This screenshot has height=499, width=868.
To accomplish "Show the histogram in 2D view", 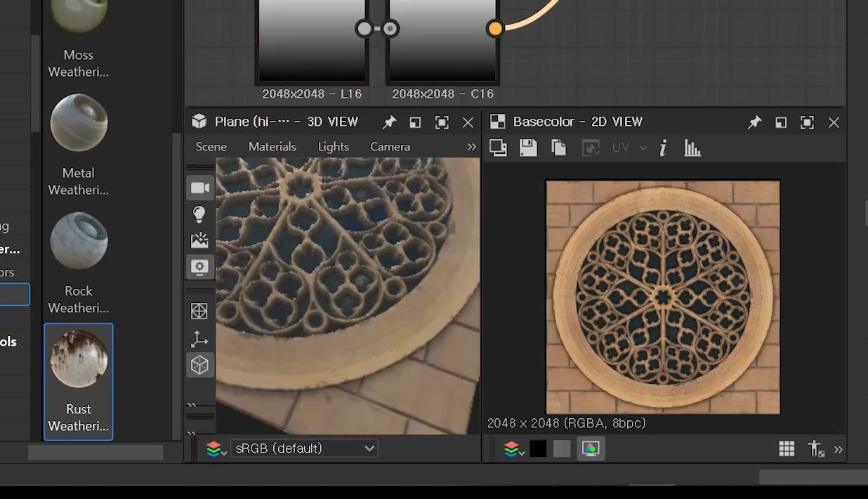I will pos(692,148).
